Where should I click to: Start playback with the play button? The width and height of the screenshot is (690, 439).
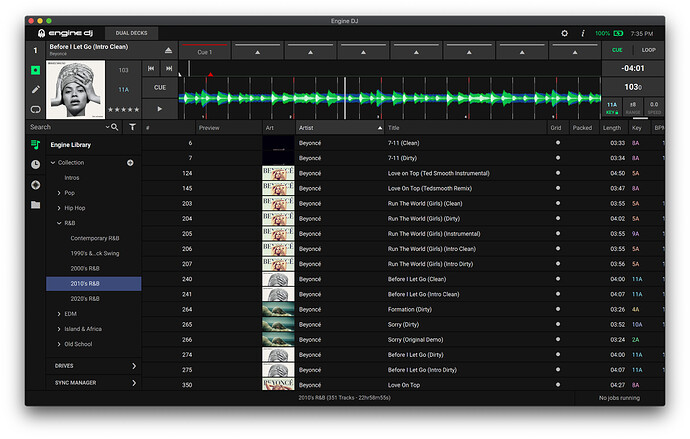(160, 109)
